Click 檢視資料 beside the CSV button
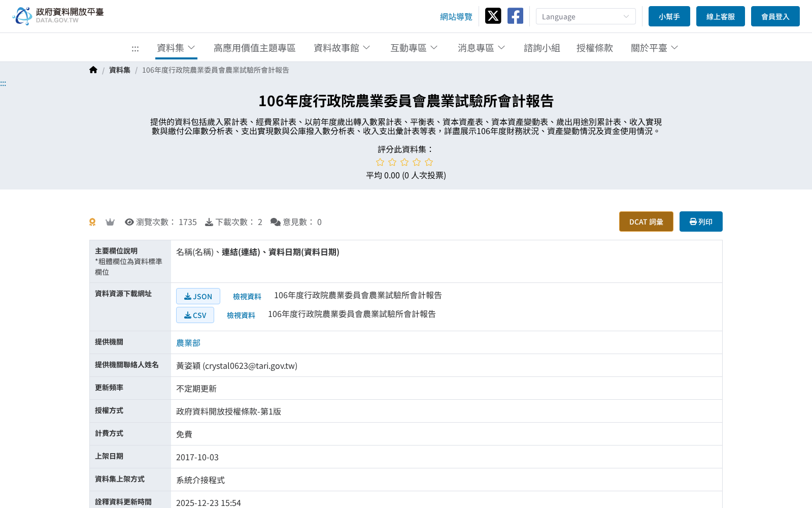The height and width of the screenshot is (508, 812). tap(241, 315)
